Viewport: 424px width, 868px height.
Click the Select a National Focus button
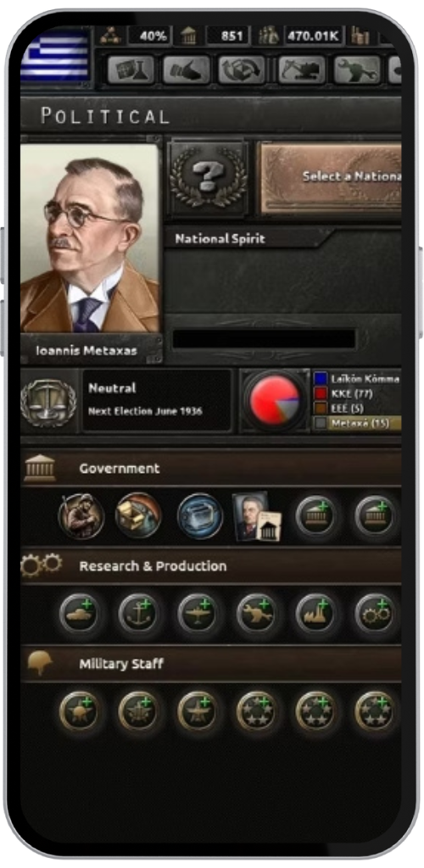pyautogui.click(x=331, y=178)
